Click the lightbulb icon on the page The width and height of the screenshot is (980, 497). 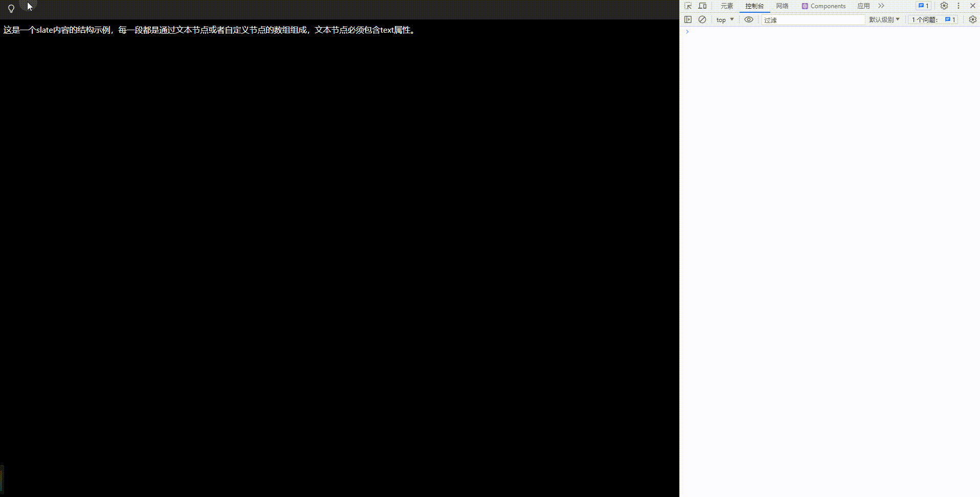coord(11,8)
